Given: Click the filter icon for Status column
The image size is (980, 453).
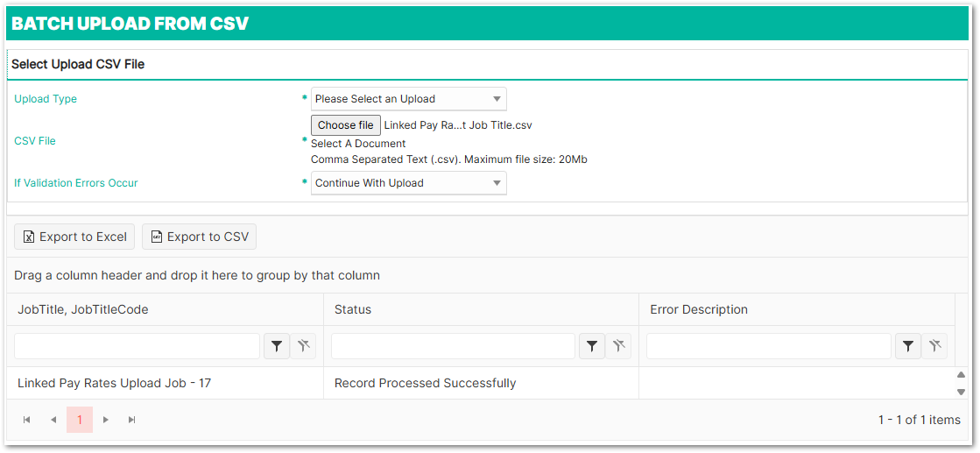Looking at the screenshot, I should tap(592, 346).
